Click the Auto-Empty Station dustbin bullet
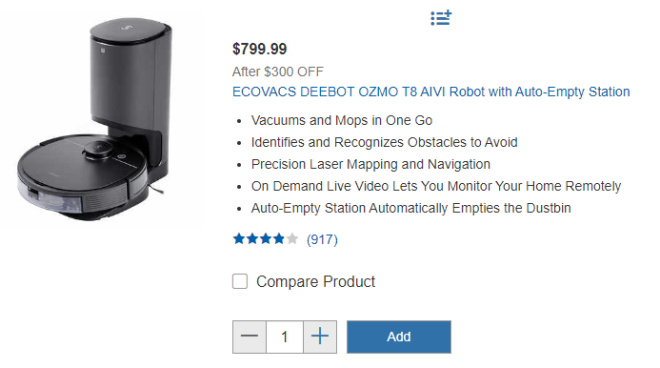The width and height of the screenshot is (660, 368). pyautogui.click(x=411, y=208)
